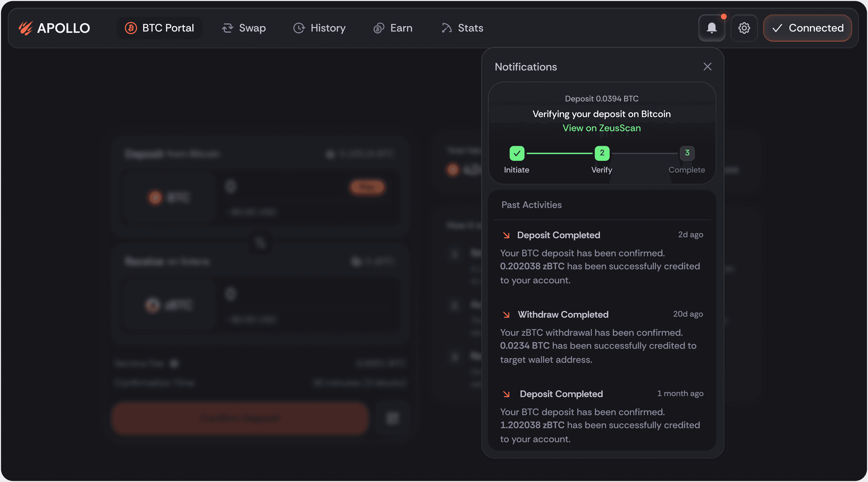The height and width of the screenshot is (482, 868).
Task: Close the Notifications panel
Action: tap(707, 67)
